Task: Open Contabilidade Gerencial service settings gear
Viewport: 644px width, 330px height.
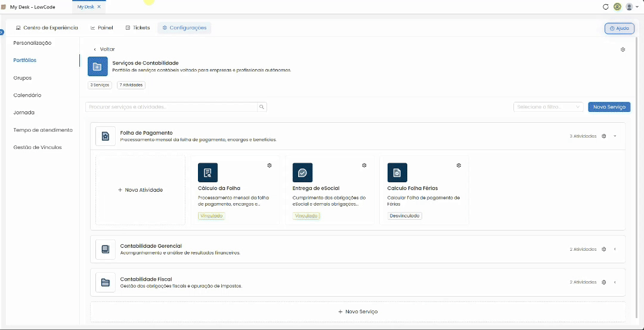Action: click(x=603, y=249)
